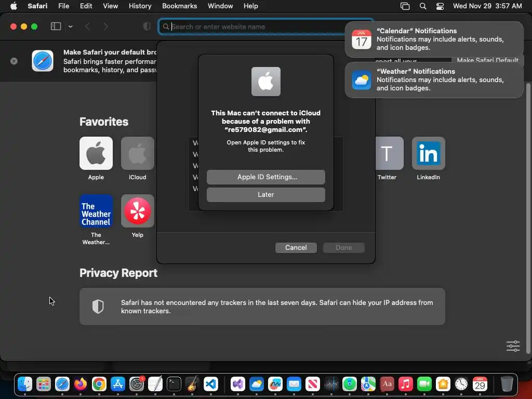Open Finder from the dock
This screenshot has height=399, width=532.
[x=25, y=384]
